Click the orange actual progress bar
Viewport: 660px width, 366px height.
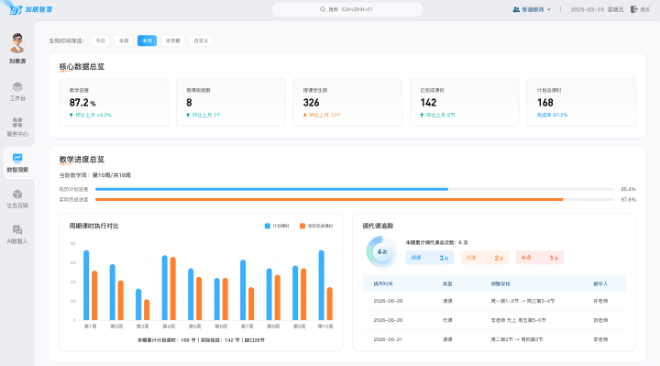(x=329, y=199)
